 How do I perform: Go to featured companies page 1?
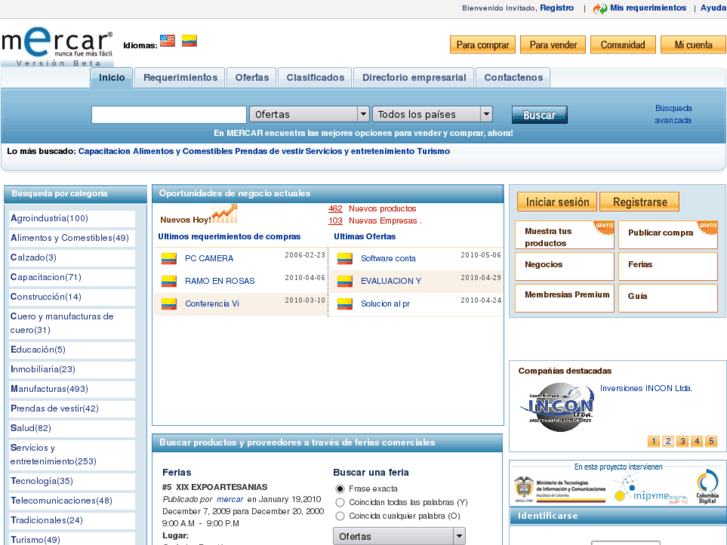pyautogui.click(x=653, y=441)
